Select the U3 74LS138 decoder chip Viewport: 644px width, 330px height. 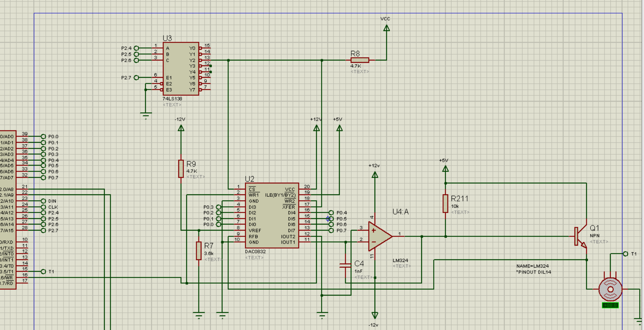(181, 69)
